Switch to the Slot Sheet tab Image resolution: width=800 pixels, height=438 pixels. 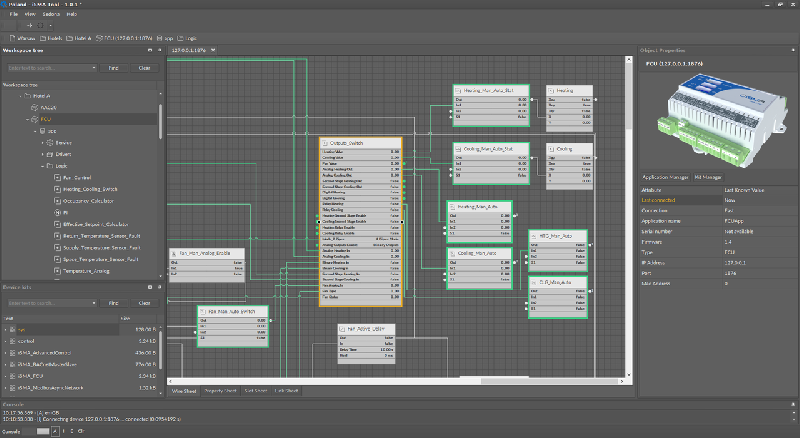point(256,390)
